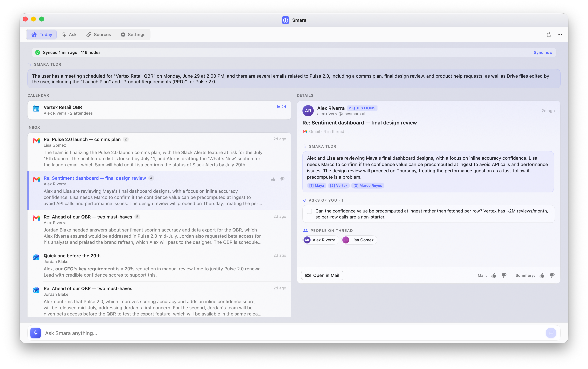Click Outlook icon on Quick one before the 29th
588x369 pixels.
(36, 257)
